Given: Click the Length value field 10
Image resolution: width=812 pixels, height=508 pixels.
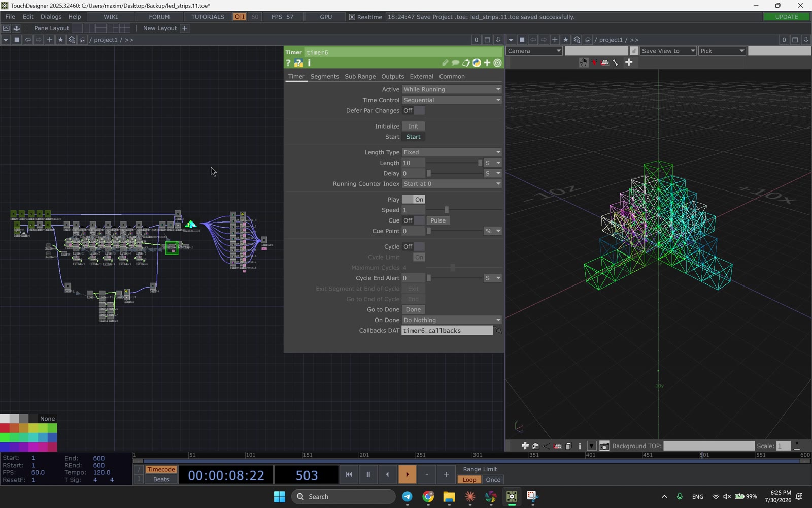Looking at the screenshot, I should tap(413, 163).
